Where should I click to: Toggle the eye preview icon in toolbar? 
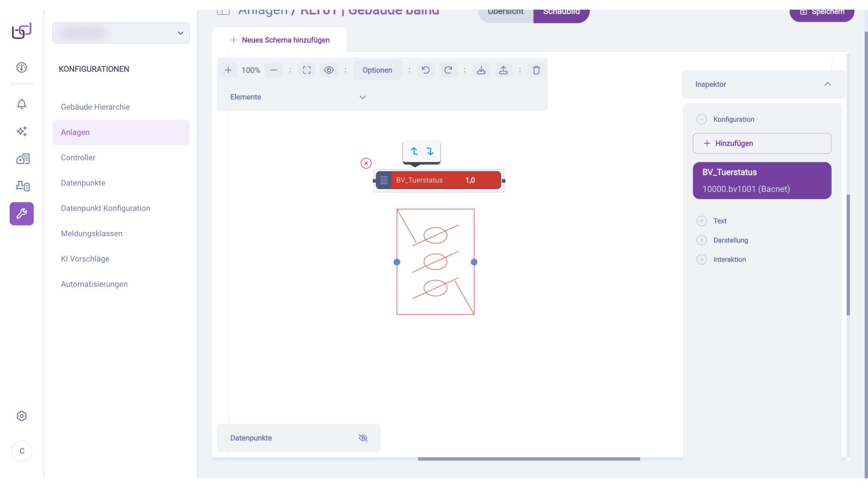(x=329, y=70)
